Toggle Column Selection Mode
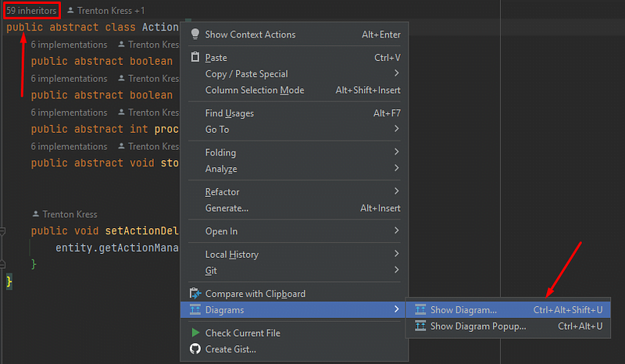The height and width of the screenshot is (364, 625). tap(295, 90)
